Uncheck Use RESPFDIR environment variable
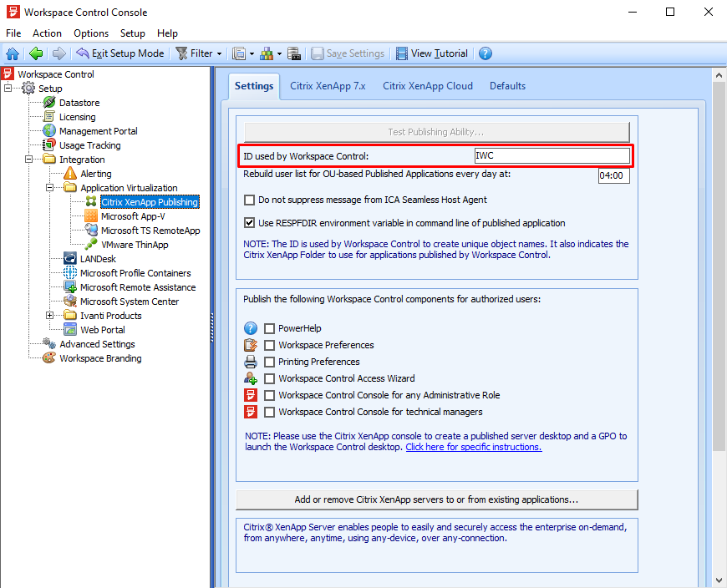This screenshot has width=727, height=588. [x=250, y=223]
